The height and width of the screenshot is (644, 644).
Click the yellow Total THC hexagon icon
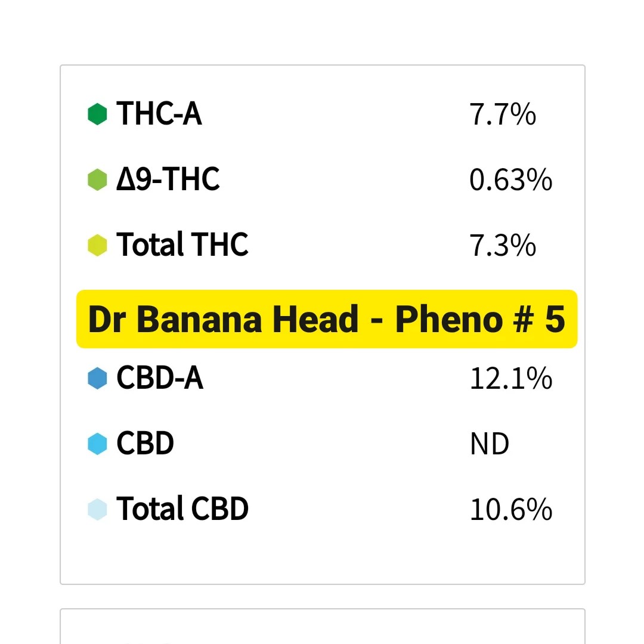pos(97,245)
